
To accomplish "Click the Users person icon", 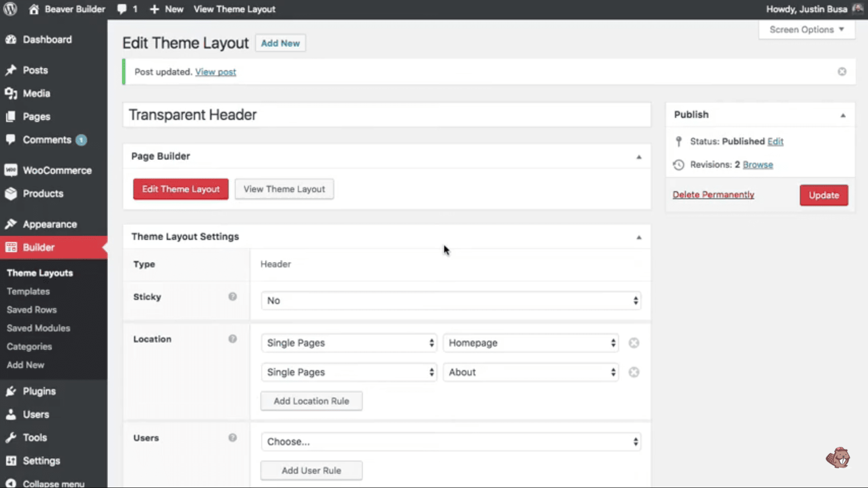I will tap(11, 414).
